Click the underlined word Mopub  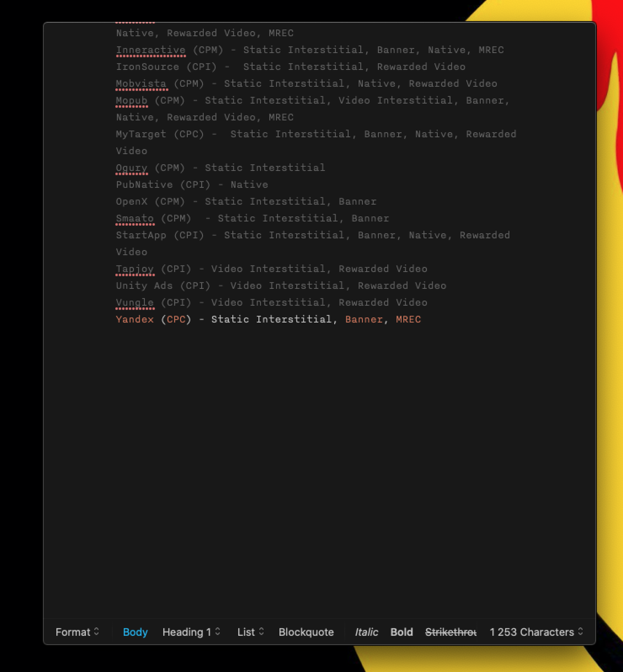point(132,100)
